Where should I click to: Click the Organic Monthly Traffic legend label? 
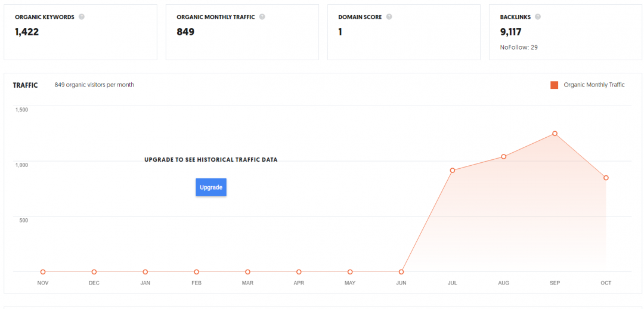[x=595, y=85]
